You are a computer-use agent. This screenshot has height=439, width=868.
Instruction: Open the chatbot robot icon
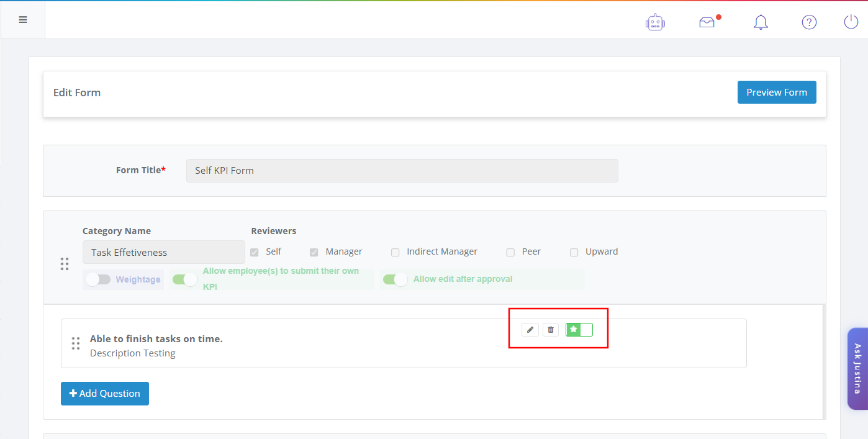tap(655, 22)
